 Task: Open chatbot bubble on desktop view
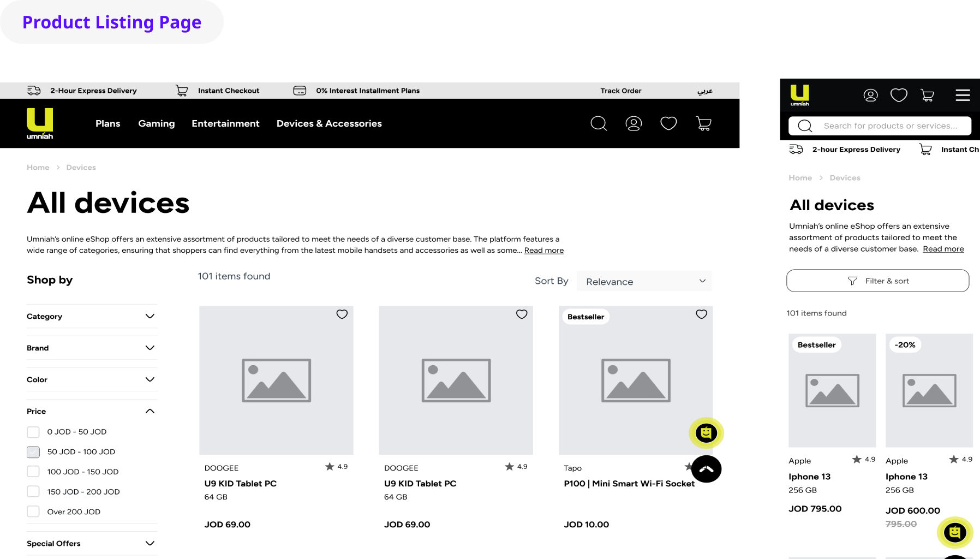(706, 433)
